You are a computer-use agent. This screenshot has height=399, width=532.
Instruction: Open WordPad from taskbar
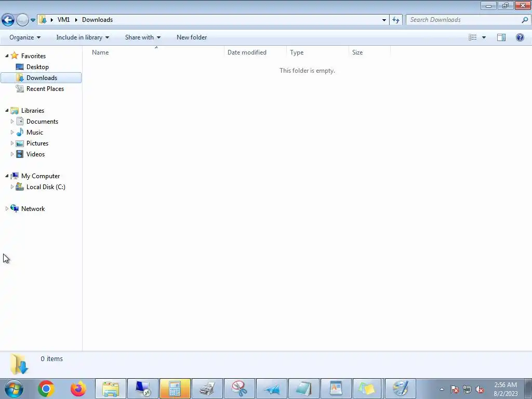336,389
